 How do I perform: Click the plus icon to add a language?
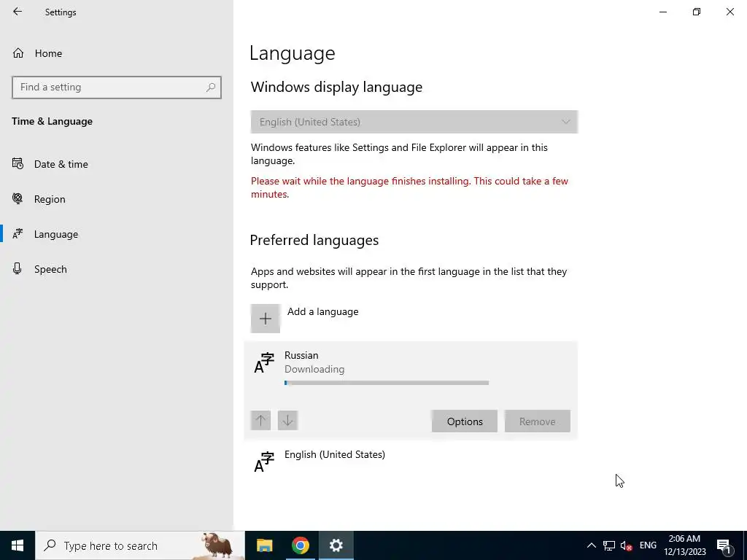coord(266,319)
